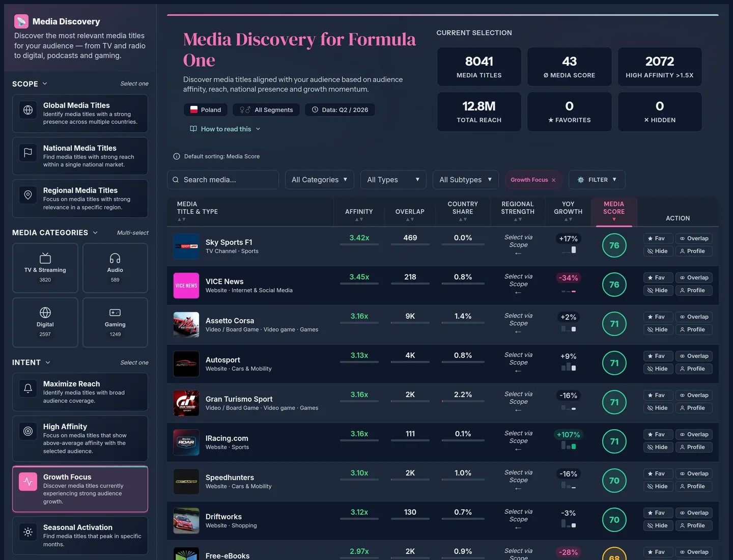Open the All Categories dropdown
The height and width of the screenshot is (560, 733).
click(x=320, y=180)
